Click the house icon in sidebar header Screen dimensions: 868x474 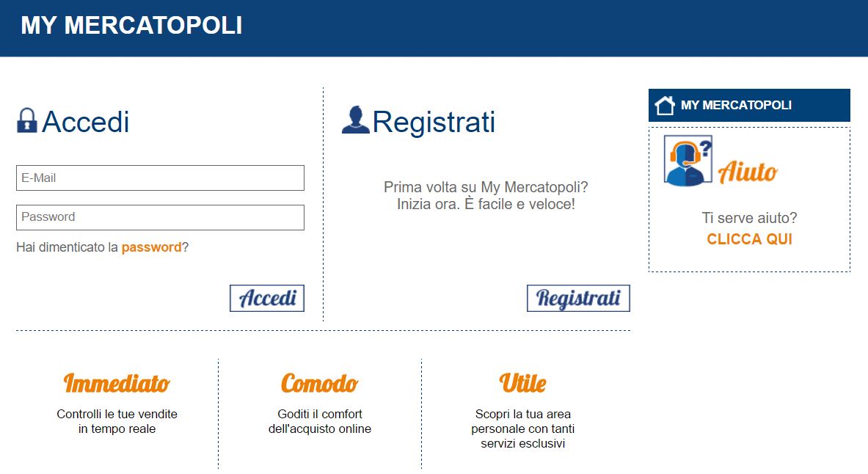coord(664,105)
